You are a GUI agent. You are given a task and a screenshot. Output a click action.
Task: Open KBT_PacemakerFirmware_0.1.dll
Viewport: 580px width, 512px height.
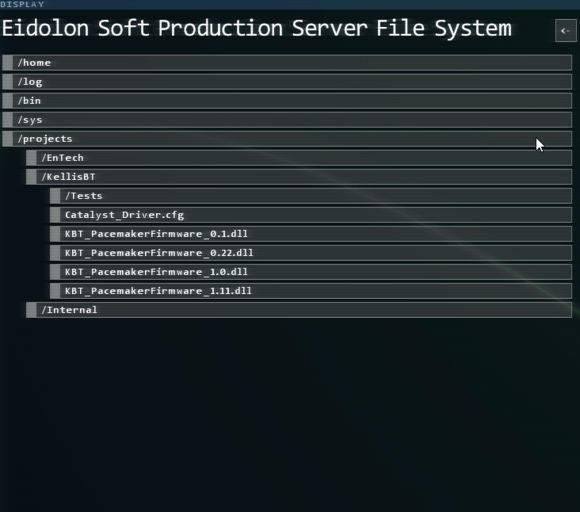tap(311, 234)
